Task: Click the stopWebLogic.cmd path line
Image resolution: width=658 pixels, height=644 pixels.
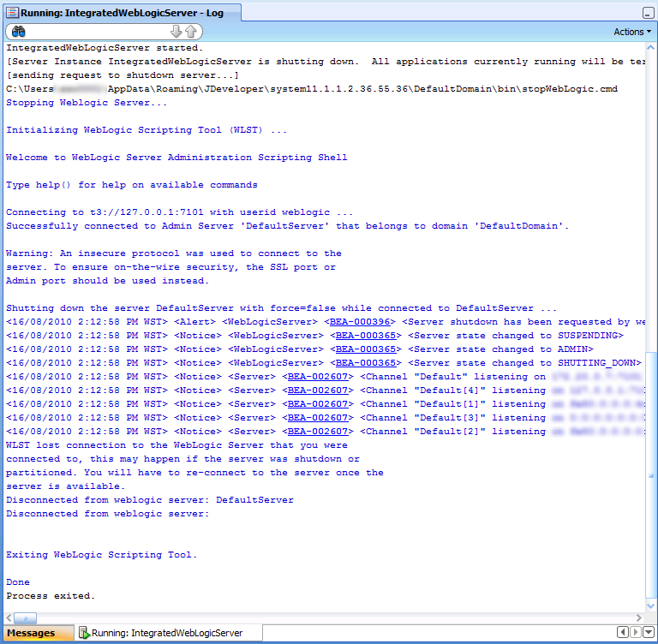Action: click(x=312, y=89)
